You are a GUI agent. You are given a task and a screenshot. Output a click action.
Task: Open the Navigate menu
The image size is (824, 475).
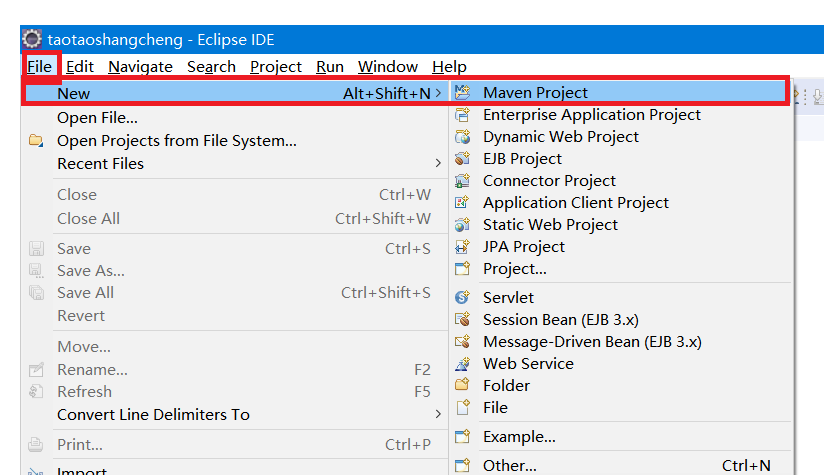pyautogui.click(x=140, y=67)
